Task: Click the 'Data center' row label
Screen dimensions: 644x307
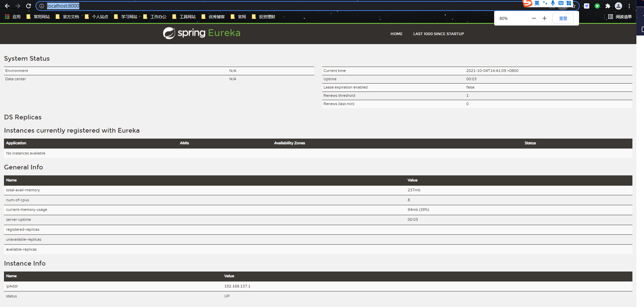Action: (16, 79)
